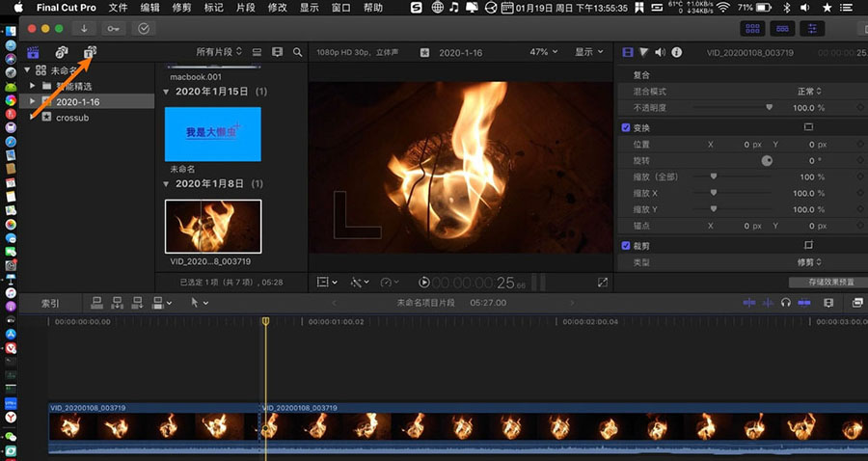
Task: Open the Audio inspector speaker tab
Action: coord(660,52)
